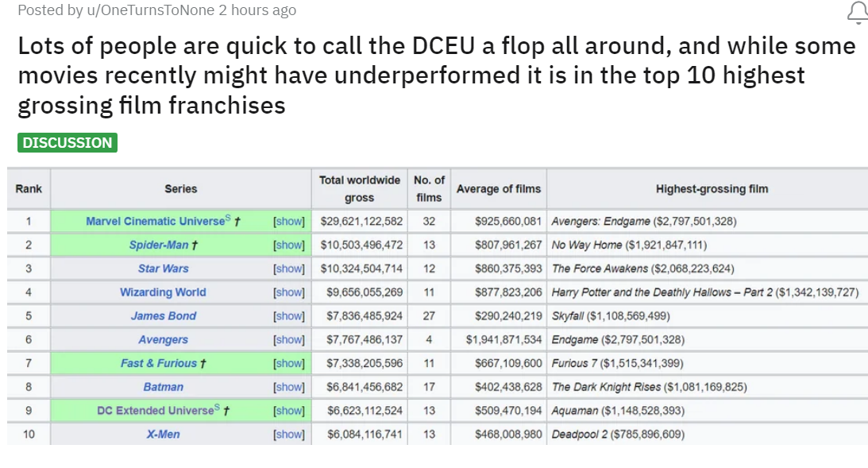The image size is (868, 468).
Task: Open the Avengers franchise link
Action: [162, 339]
